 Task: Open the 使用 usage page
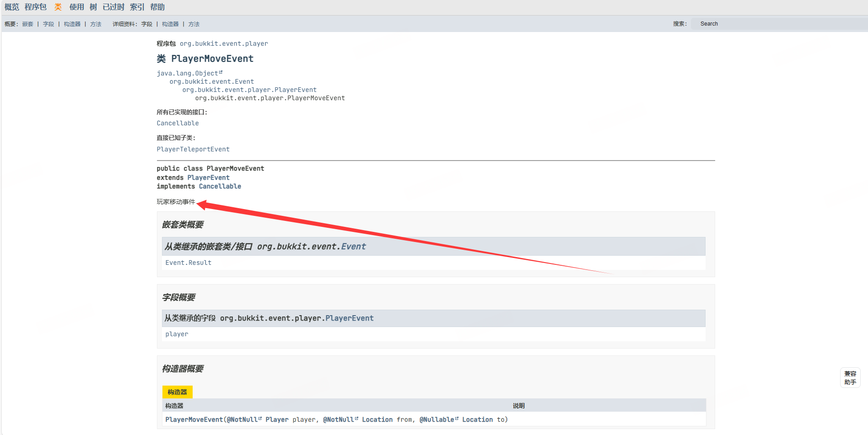(76, 7)
